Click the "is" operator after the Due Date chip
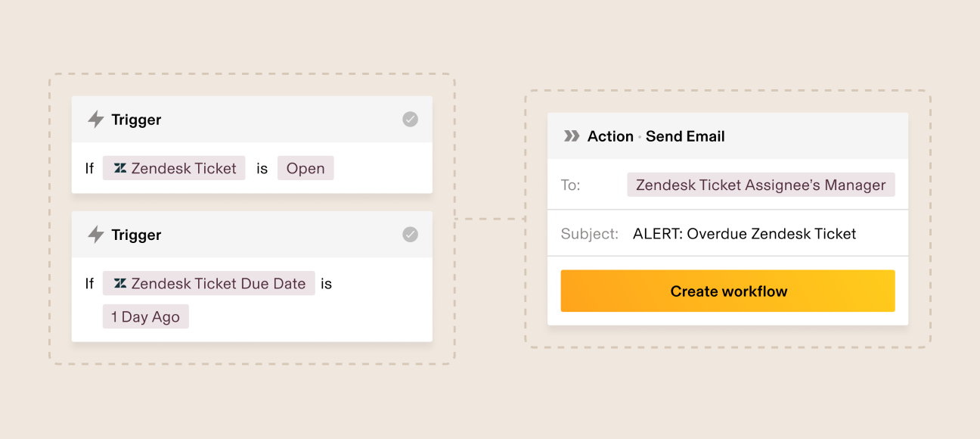980x439 pixels. pos(326,284)
